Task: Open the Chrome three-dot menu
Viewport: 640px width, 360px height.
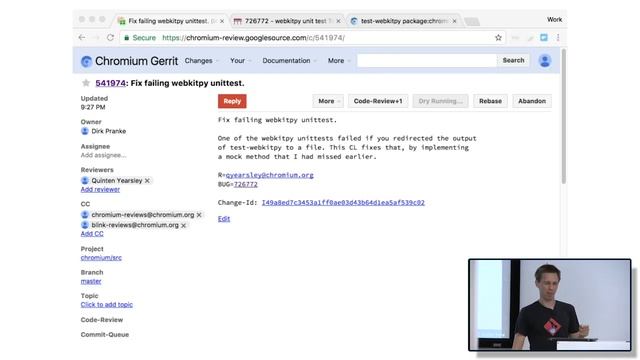Action: pos(558,38)
